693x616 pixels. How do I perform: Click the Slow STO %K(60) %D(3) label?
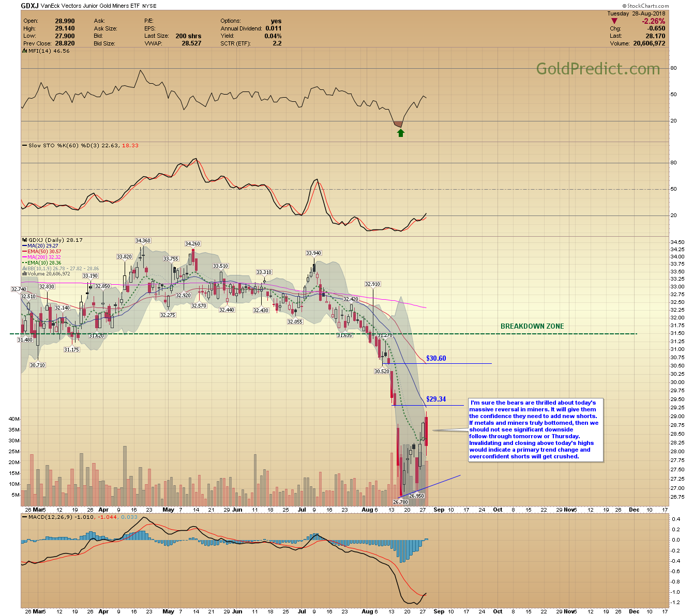click(x=80, y=145)
